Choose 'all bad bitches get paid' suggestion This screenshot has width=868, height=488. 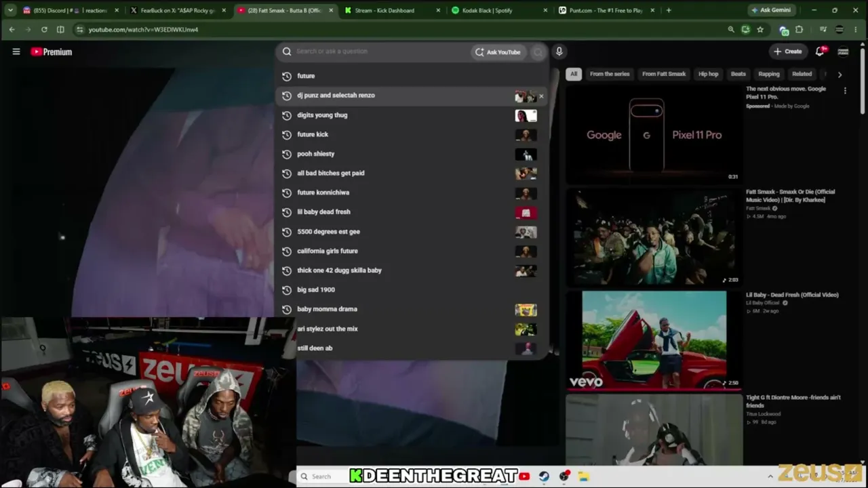tap(412, 173)
